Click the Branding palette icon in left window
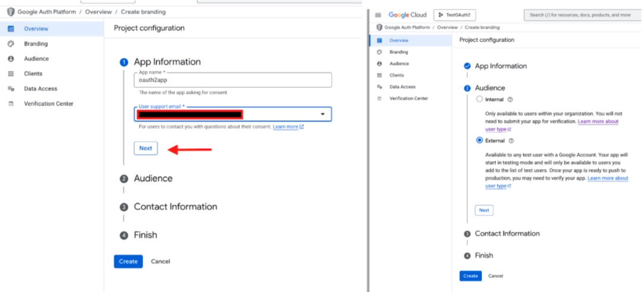The height and width of the screenshot is (292, 644). 11,43
